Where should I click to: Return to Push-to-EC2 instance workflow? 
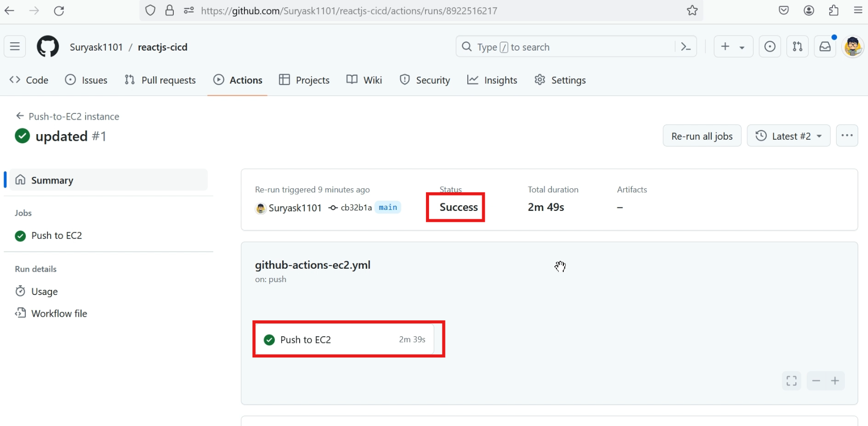[68, 116]
